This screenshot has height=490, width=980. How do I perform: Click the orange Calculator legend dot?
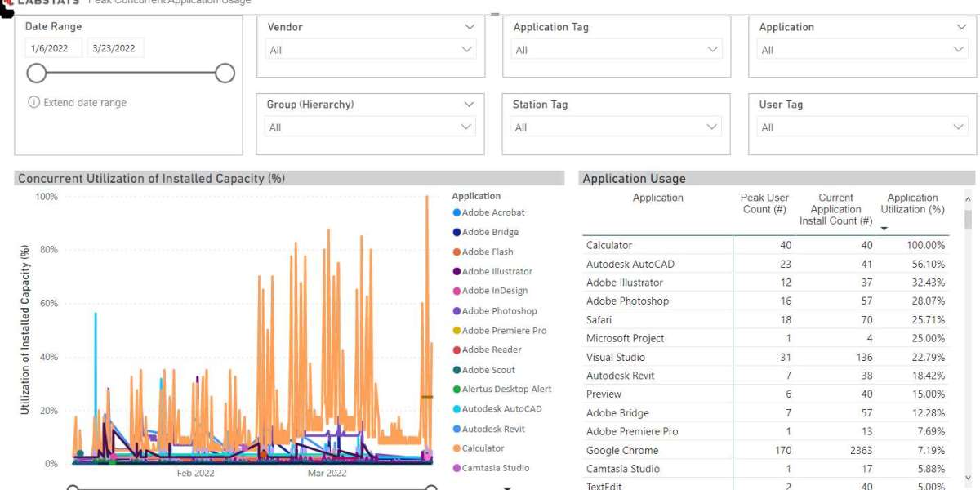tap(457, 448)
